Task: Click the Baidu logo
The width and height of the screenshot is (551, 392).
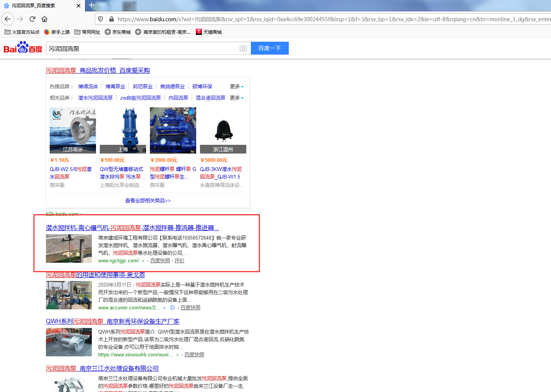Action: (x=23, y=47)
